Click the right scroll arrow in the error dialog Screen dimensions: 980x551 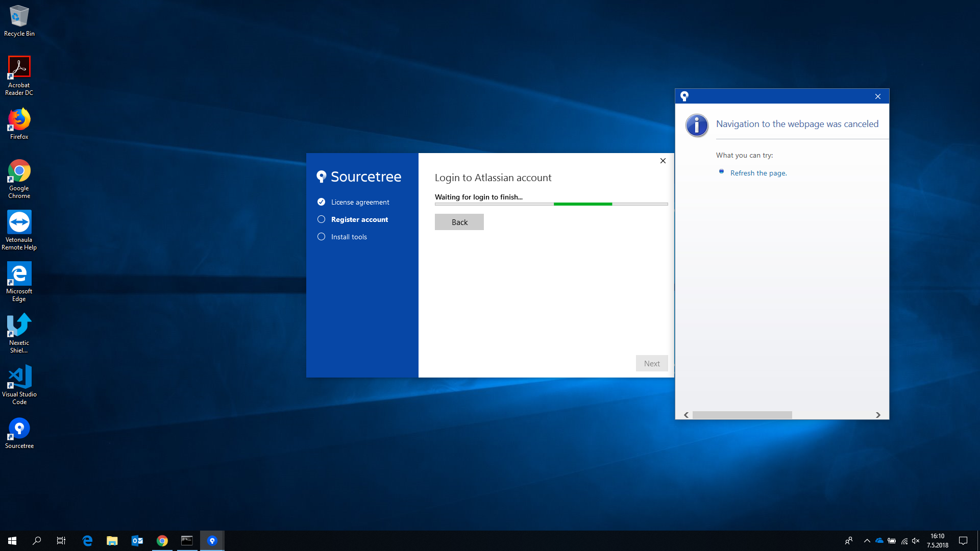coord(879,415)
